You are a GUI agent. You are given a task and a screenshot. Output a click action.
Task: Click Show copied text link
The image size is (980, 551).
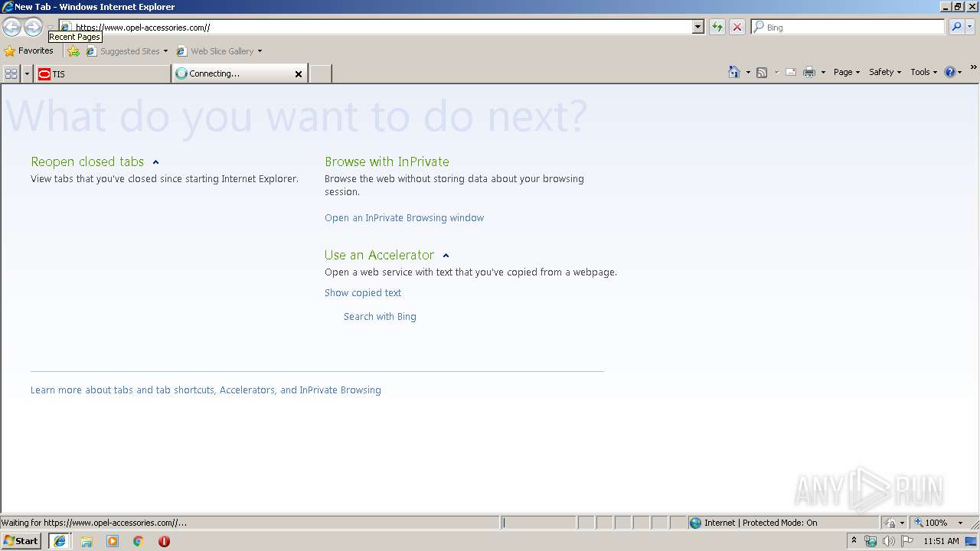(363, 293)
